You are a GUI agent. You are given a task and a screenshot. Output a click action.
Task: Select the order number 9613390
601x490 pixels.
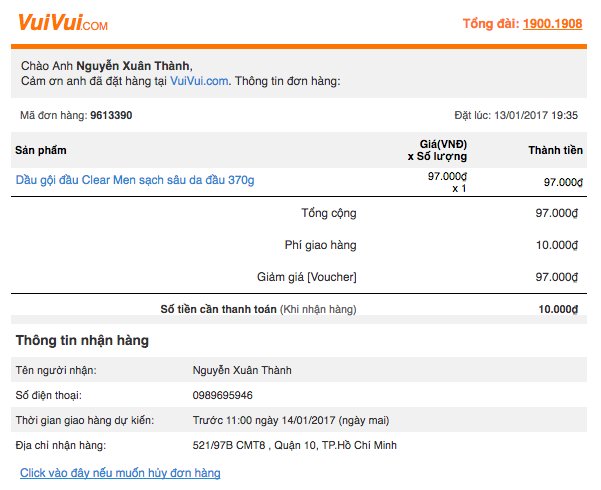pyautogui.click(x=111, y=115)
